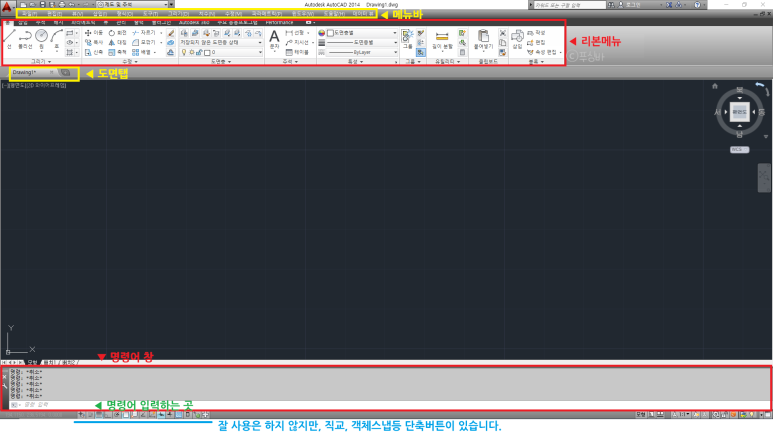The image size is (773, 434).
Task: Click the block Create (작성) icon
Action: (536, 33)
